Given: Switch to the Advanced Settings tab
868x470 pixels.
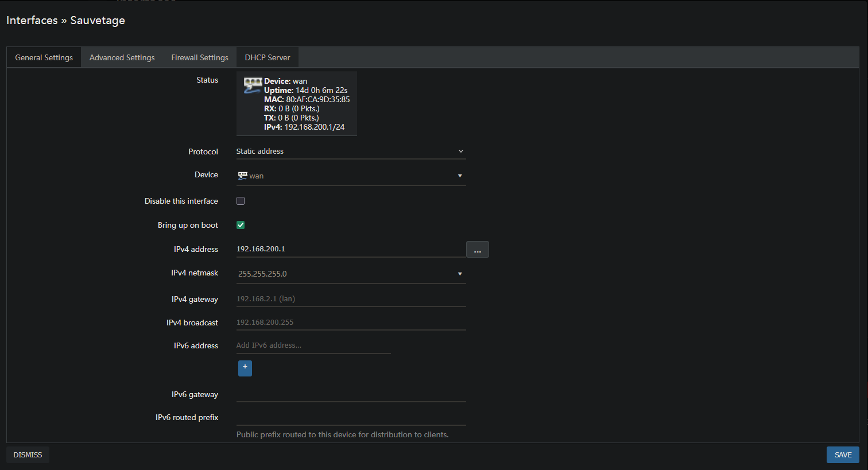Looking at the screenshot, I should coord(122,57).
